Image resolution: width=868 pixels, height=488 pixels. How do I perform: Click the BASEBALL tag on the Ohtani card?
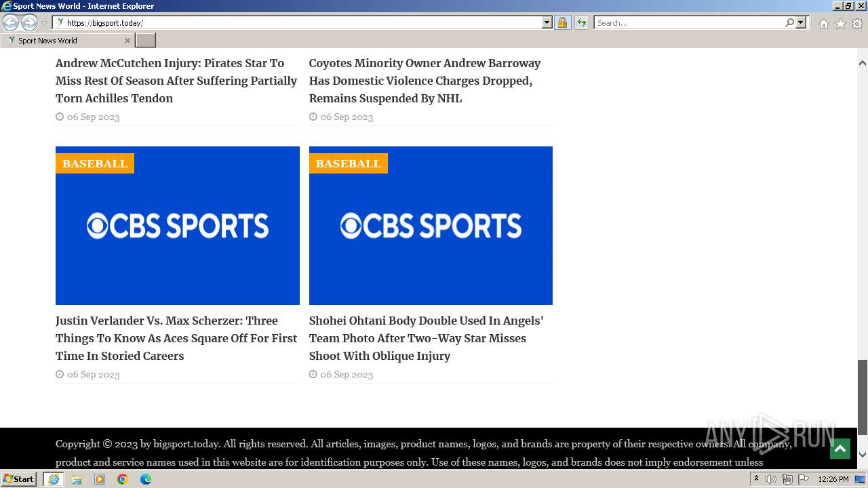point(348,163)
